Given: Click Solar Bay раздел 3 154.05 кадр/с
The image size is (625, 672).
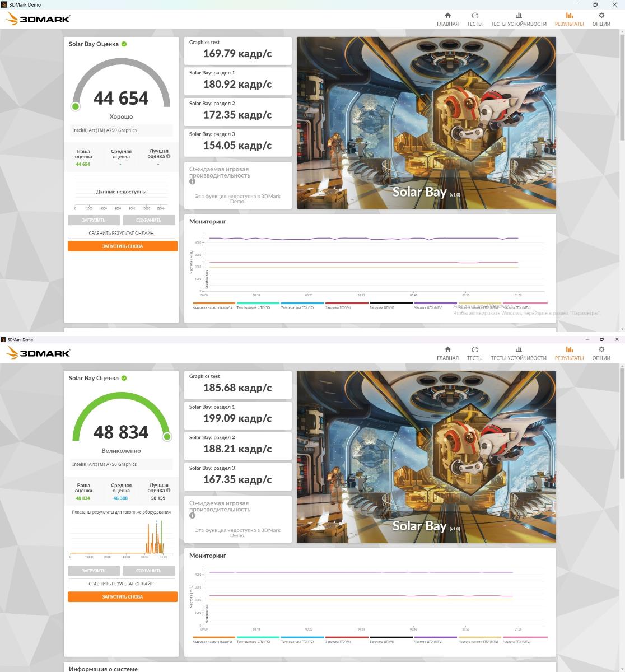Looking at the screenshot, I should pyautogui.click(x=238, y=142).
